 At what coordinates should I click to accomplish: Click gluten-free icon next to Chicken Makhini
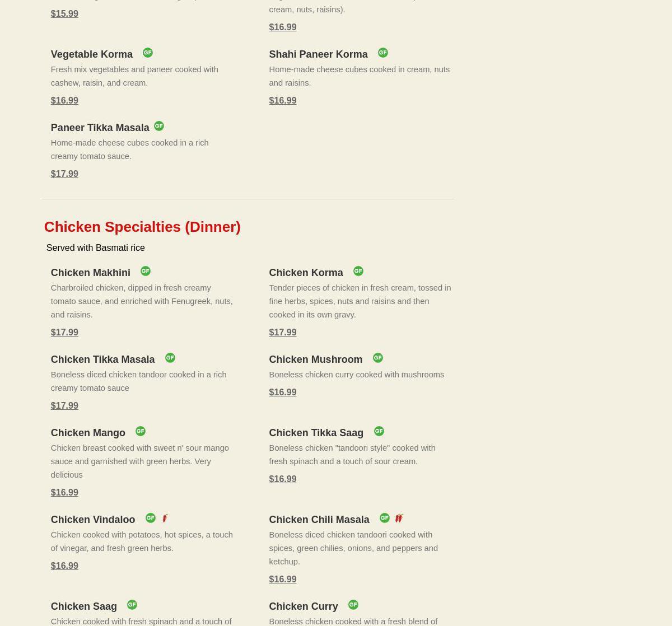pos(145,271)
